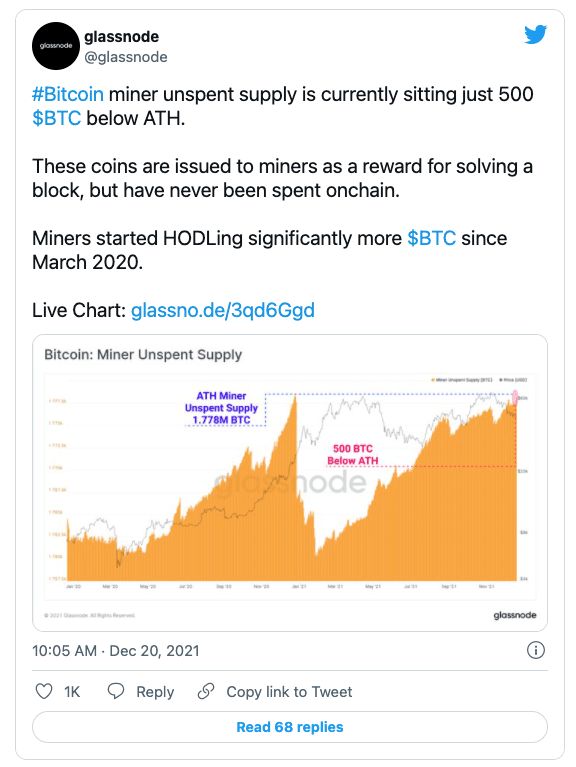This screenshot has width=576, height=767.
Task: Click the Reply text label
Action: (x=155, y=692)
